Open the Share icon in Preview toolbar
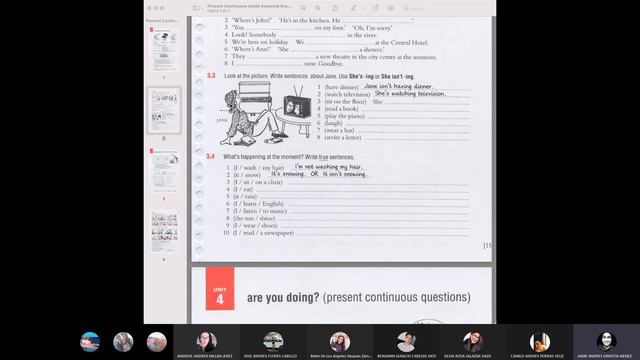Image resolution: width=640 pixels, height=360 pixels. 335,8
